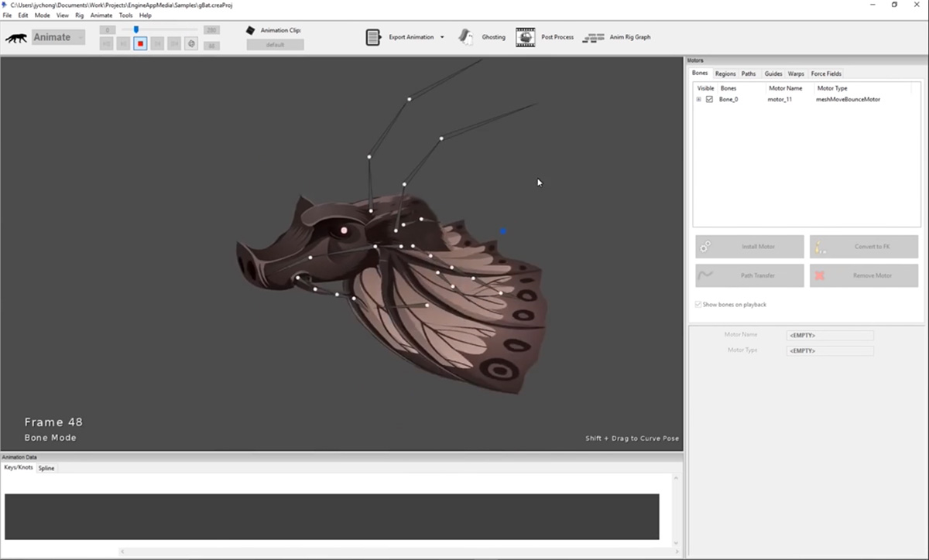929x560 pixels.
Task: Click the Remove Motor button
Action: tap(864, 275)
